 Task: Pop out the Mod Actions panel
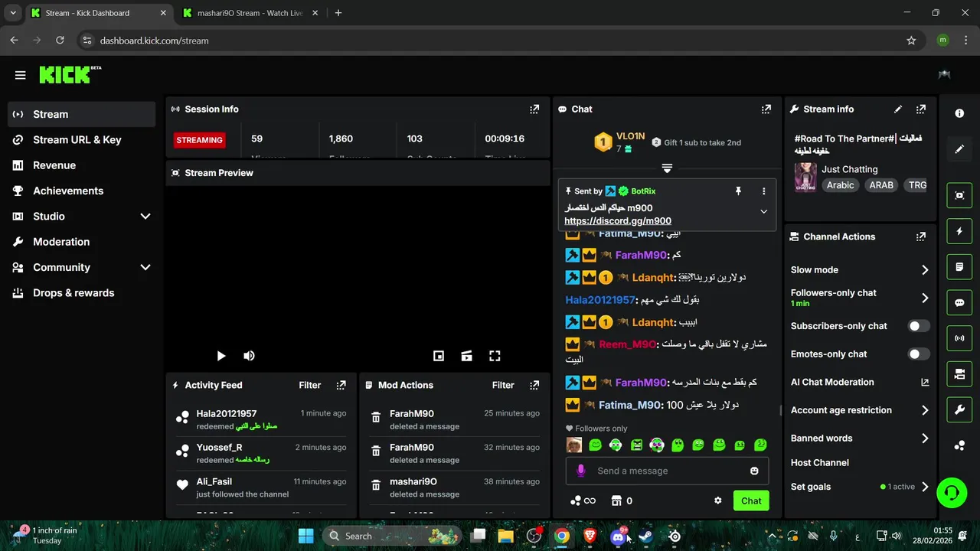coord(534,385)
